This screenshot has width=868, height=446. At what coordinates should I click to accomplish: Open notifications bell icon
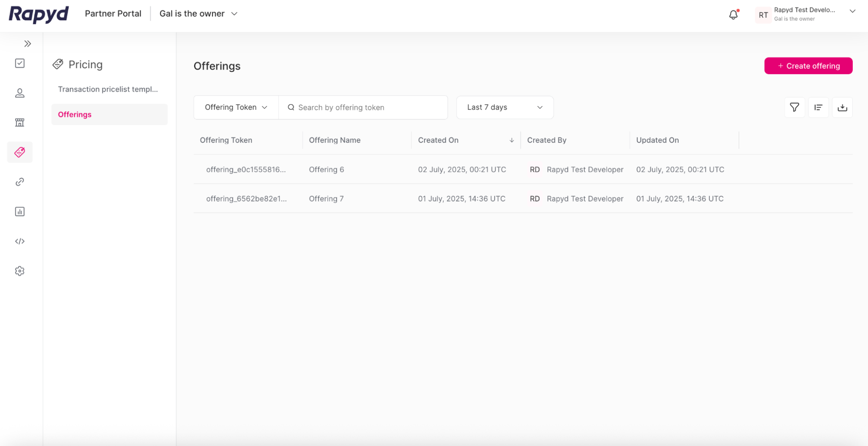(733, 14)
